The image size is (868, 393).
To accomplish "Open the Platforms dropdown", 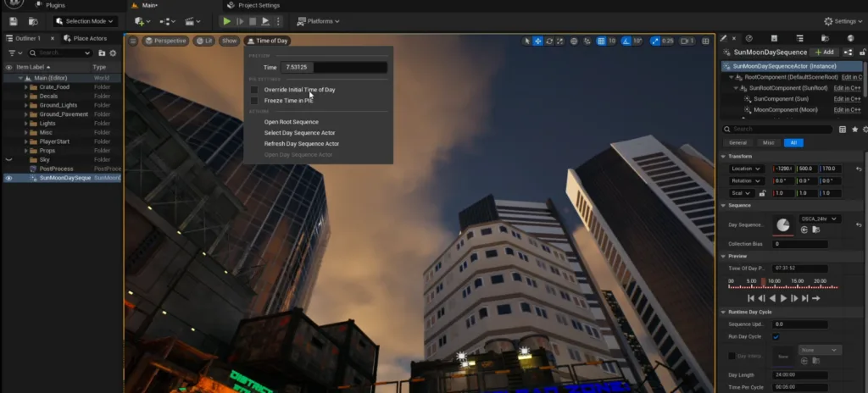I will coord(318,21).
